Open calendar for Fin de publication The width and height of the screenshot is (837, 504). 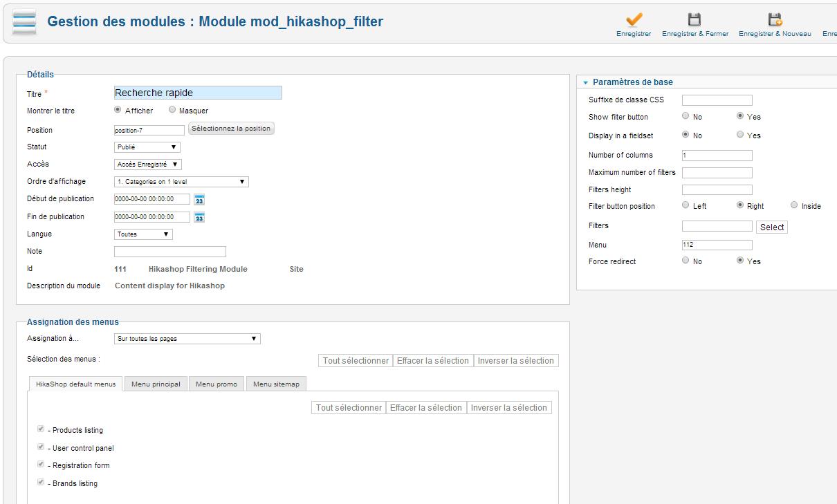pyautogui.click(x=199, y=217)
